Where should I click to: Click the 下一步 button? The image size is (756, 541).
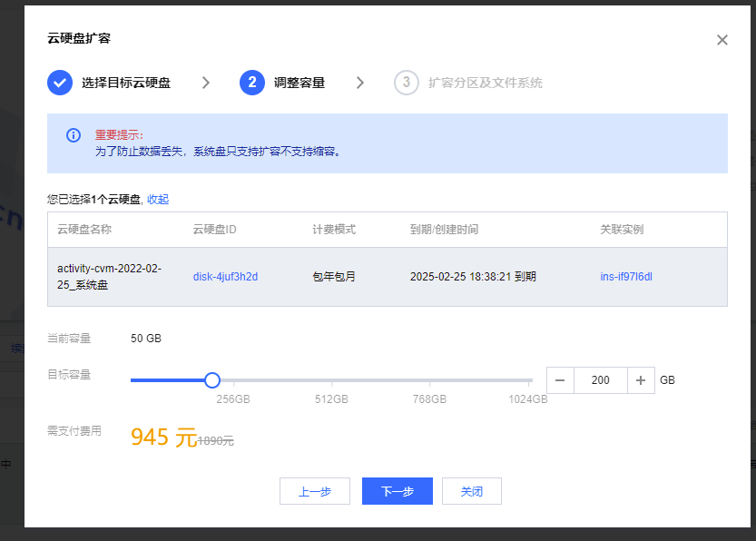397,491
